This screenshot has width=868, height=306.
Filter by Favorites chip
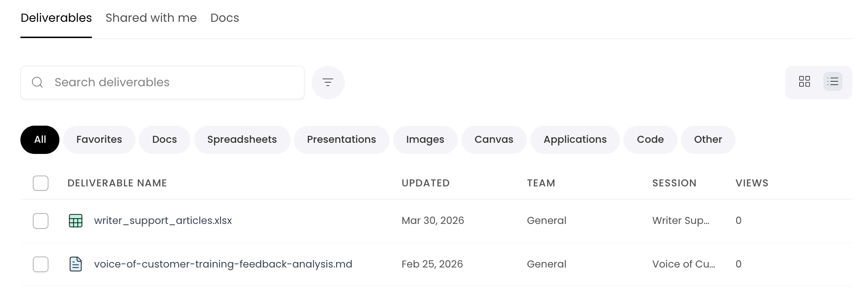point(99,140)
